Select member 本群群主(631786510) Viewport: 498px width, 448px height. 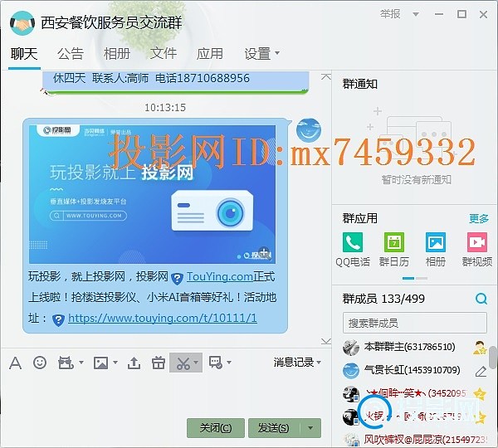coord(414,348)
